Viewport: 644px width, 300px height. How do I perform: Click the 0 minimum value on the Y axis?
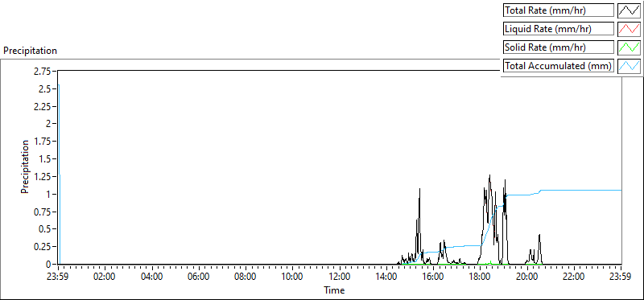coord(47,265)
